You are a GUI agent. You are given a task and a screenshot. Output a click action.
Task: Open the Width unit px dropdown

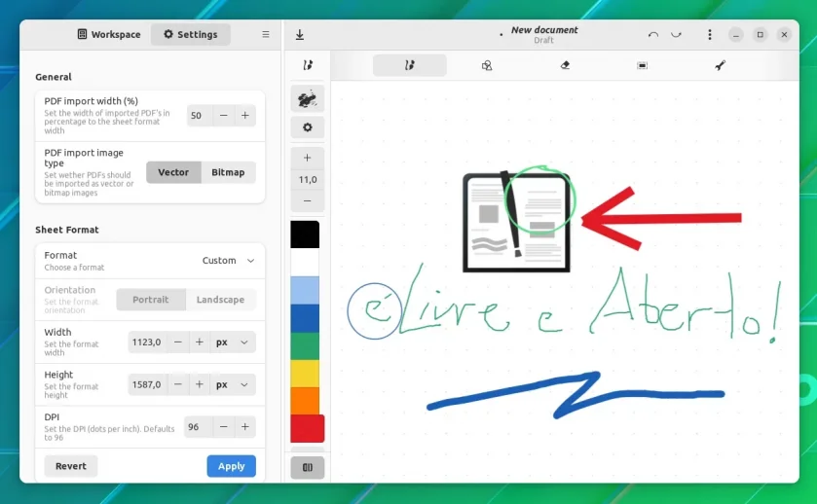click(232, 342)
